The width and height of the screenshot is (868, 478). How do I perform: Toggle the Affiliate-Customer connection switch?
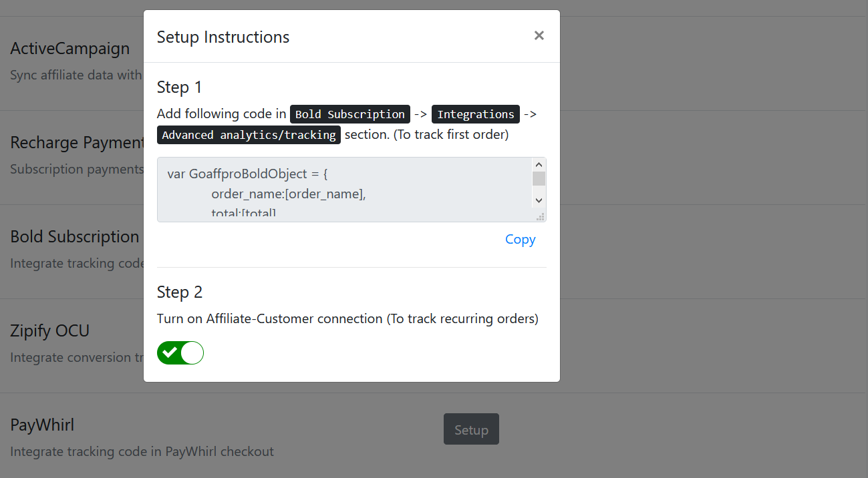[180, 352]
